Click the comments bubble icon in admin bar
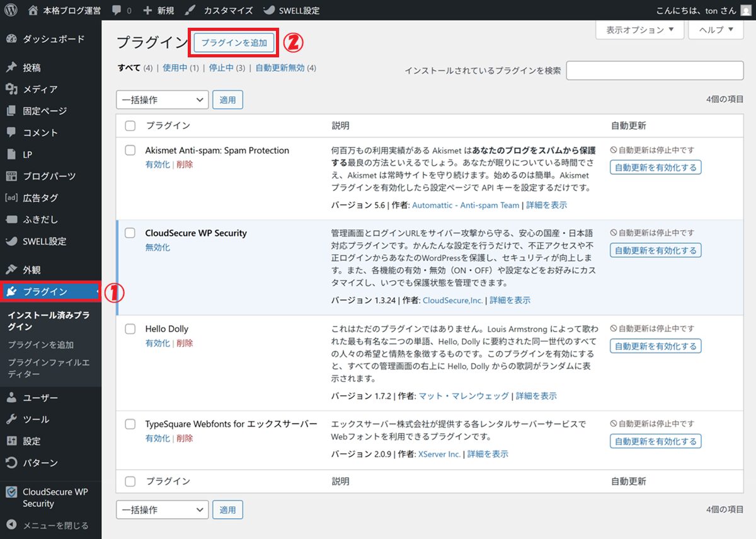Screen dimensions: 756x539 (117, 11)
